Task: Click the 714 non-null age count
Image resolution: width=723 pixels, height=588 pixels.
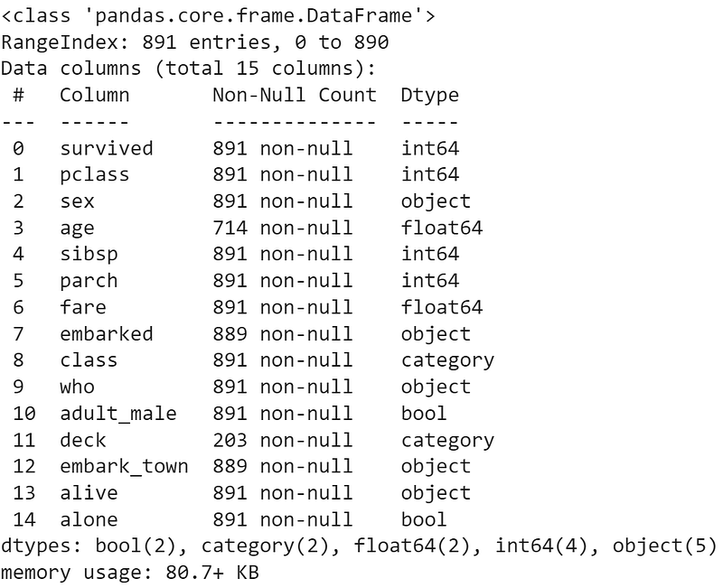Action: [x=283, y=228]
